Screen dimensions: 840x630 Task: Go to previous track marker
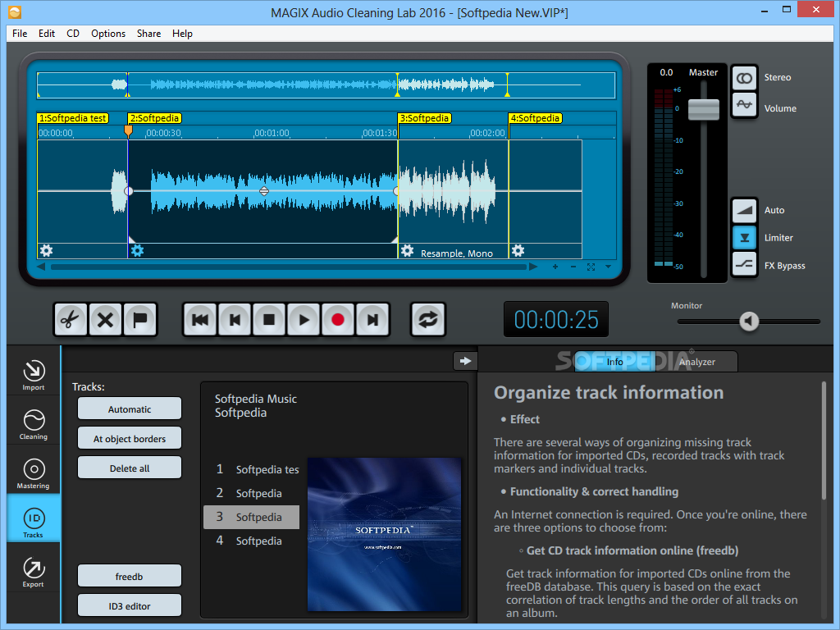pos(235,320)
